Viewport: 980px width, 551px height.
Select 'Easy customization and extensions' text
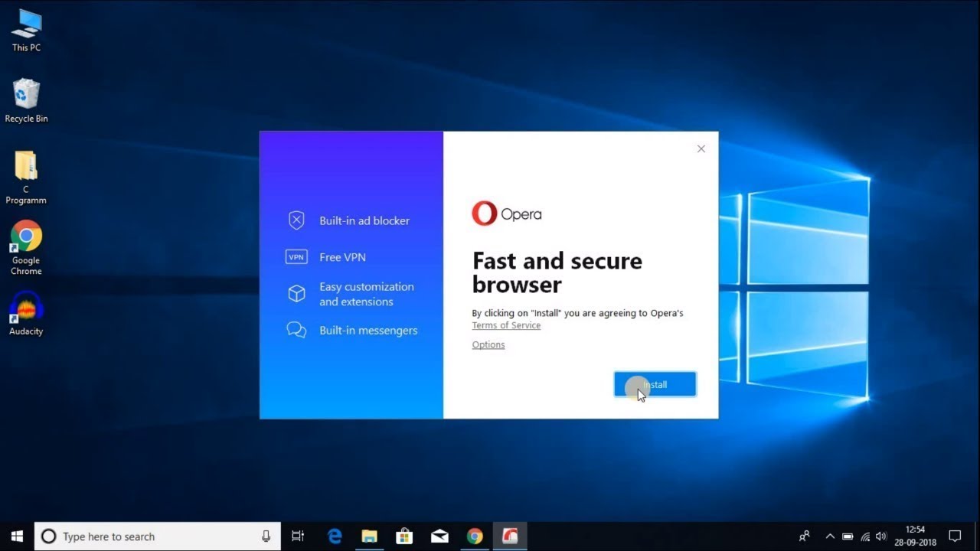(x=367, y=294)
